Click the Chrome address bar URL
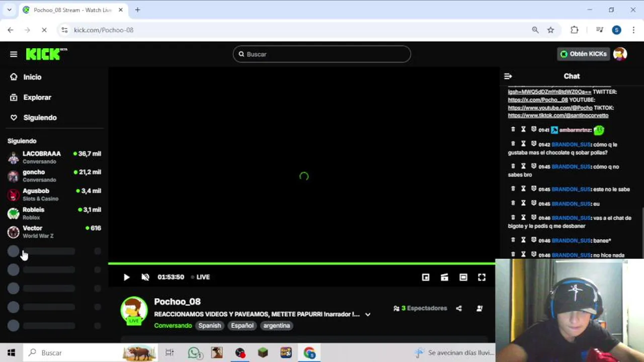644x362 pixels. [x=104, y=30]
